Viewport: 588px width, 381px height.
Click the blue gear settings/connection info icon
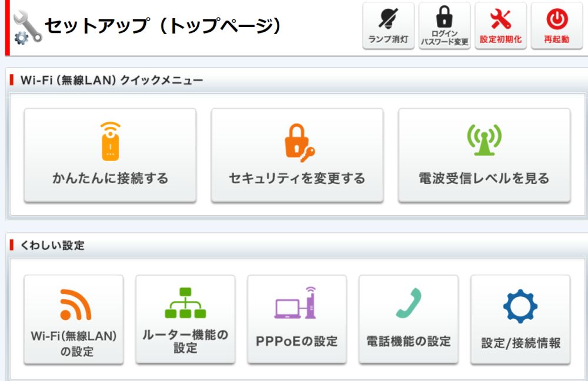pos(519,305)
